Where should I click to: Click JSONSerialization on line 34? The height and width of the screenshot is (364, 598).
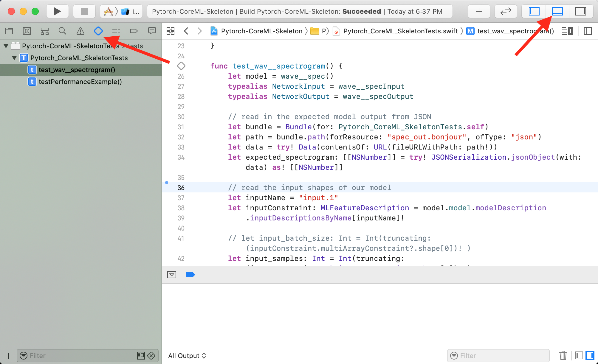469,157
